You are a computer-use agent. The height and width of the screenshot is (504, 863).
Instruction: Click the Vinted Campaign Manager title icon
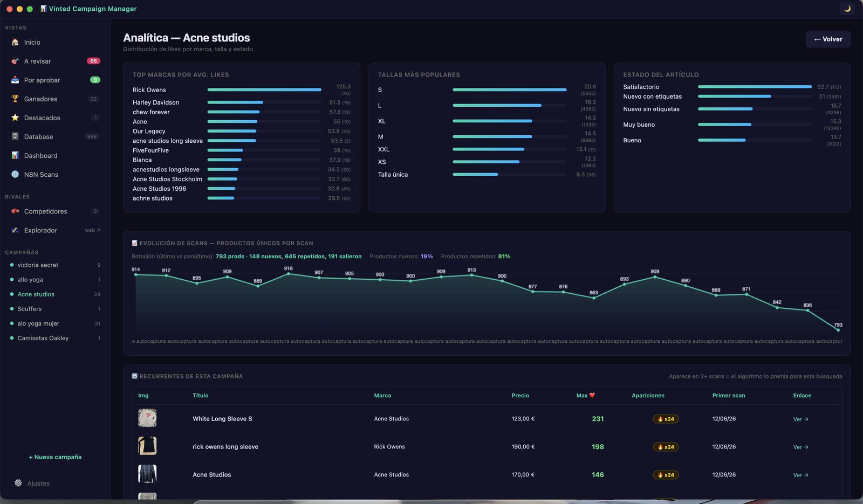pyautogui.click(x=44, y=9)
